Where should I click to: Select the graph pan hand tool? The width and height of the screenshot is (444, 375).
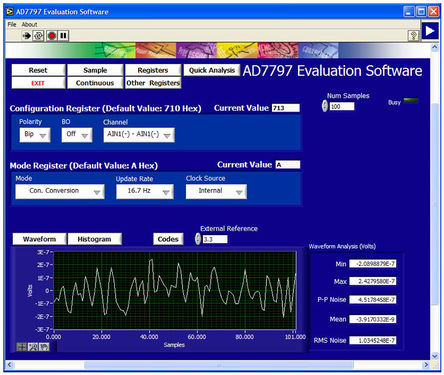[x=44, y=347]
